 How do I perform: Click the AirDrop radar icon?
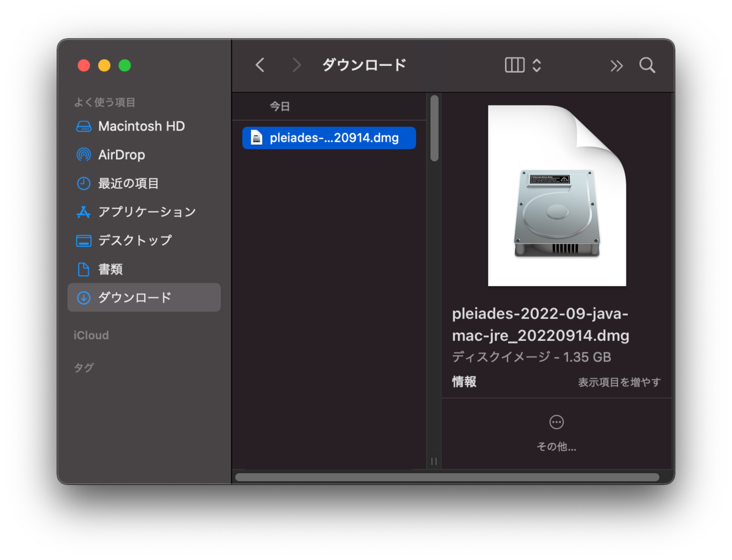coord(84,155)
